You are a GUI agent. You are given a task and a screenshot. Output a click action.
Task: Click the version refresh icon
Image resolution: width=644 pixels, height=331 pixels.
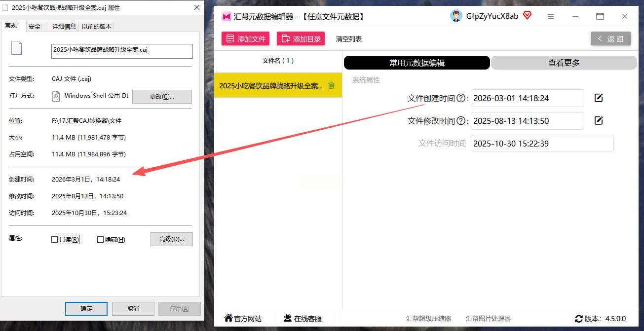click(x=579, y=319)
